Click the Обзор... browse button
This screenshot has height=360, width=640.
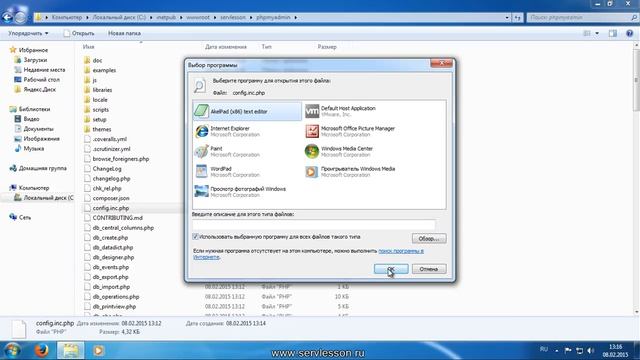[429, 238]
